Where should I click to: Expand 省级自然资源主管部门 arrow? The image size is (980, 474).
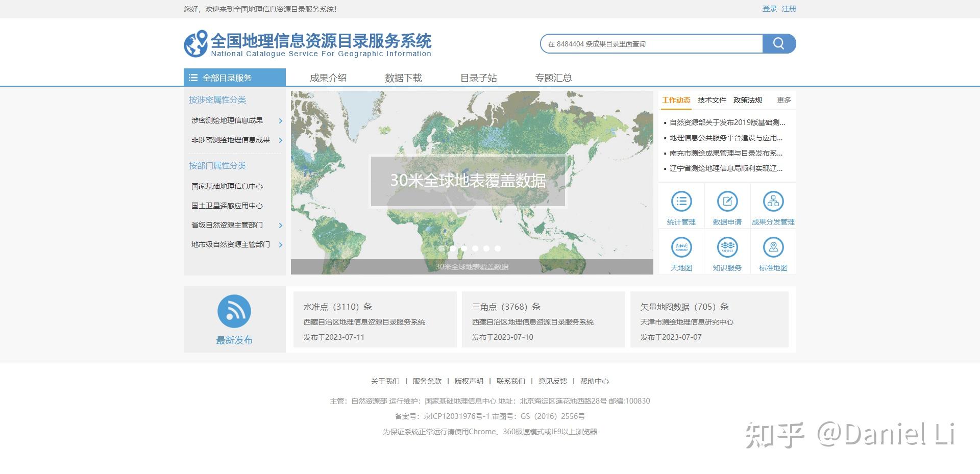[281, 226]
